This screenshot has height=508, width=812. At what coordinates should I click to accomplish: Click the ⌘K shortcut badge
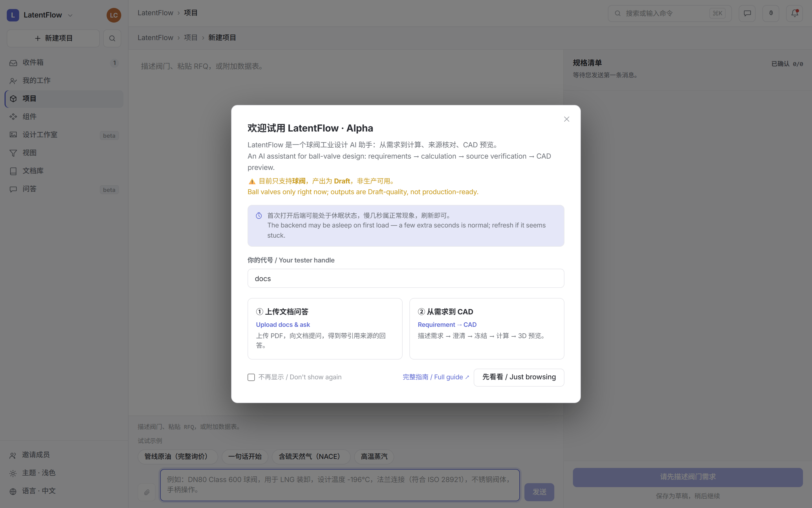[x=717, y=14]
